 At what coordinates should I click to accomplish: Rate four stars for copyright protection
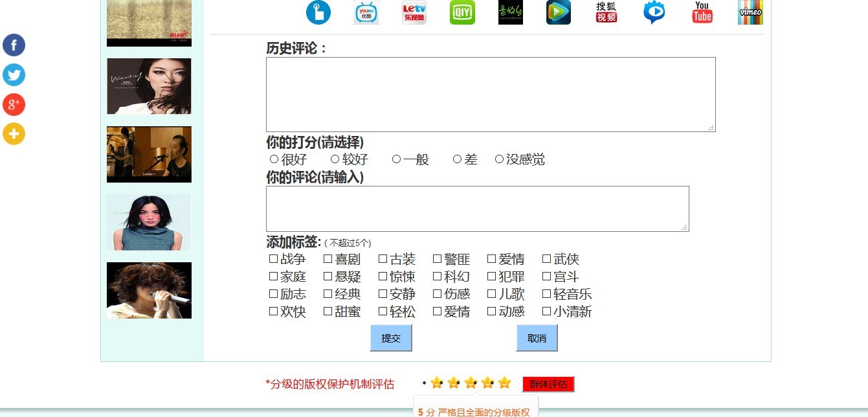[487, 383]
